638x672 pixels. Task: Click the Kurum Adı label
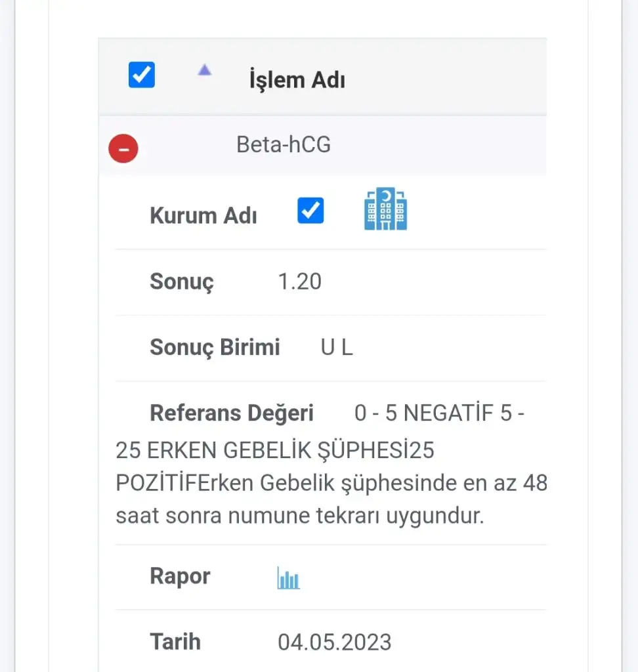203,216
